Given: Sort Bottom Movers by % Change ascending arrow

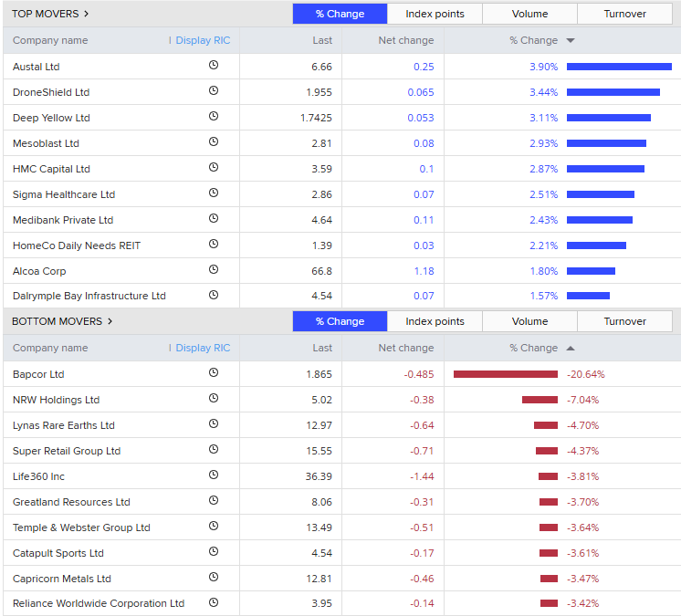Looking at the screenshot, I should pyautogui.click(x=571, y=348).
